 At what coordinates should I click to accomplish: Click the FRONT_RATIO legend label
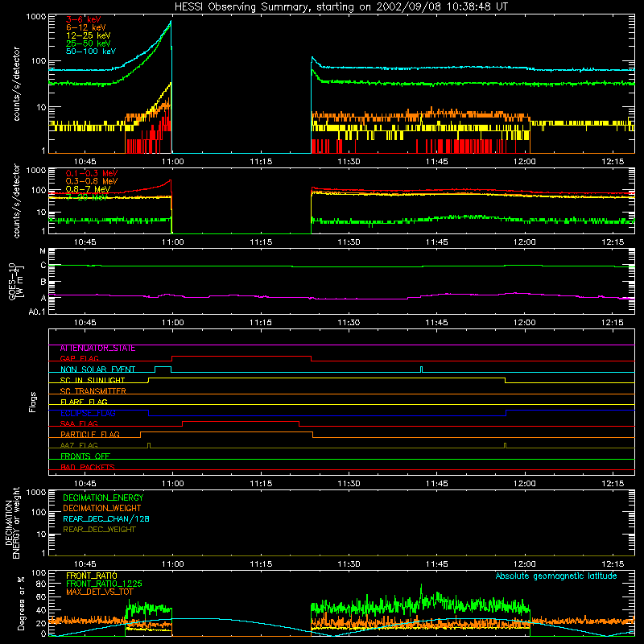click(92, 576)
